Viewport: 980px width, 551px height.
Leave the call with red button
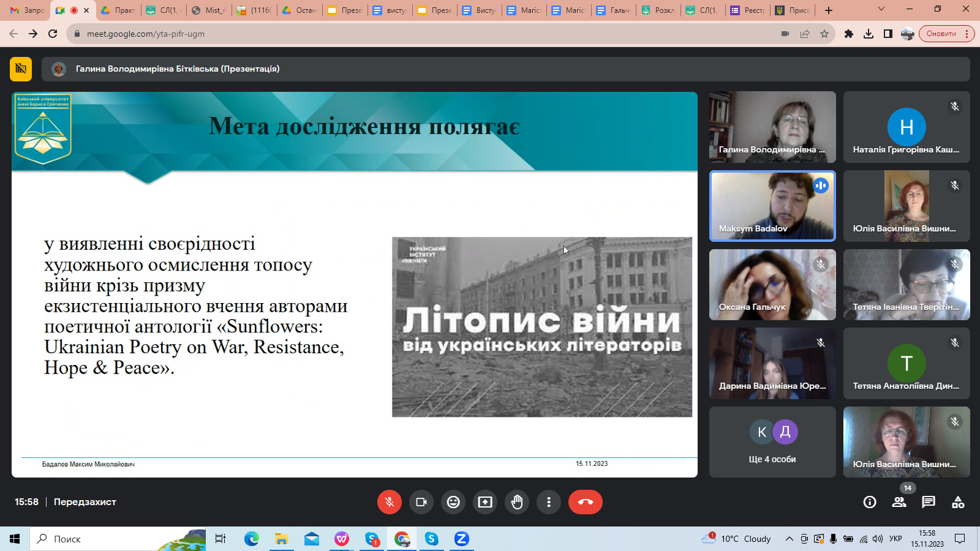click(585, 502)
